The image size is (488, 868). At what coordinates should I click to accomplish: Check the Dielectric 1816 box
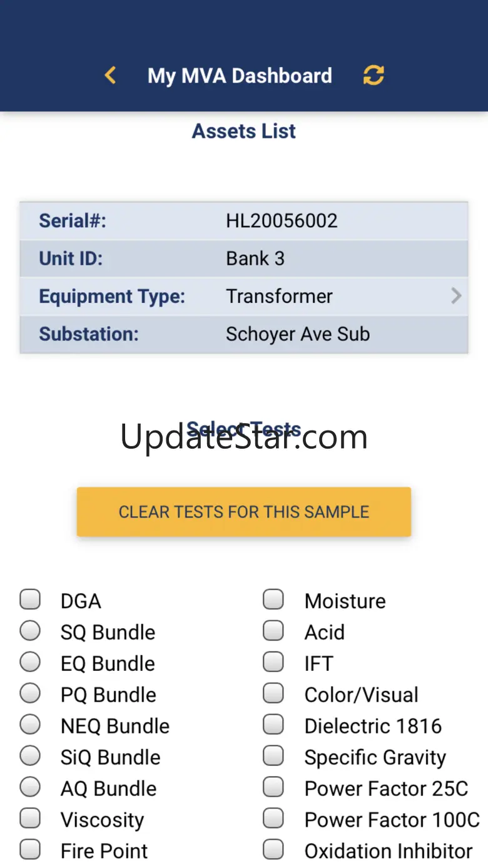pyautogui.click(x=273, y=725)
